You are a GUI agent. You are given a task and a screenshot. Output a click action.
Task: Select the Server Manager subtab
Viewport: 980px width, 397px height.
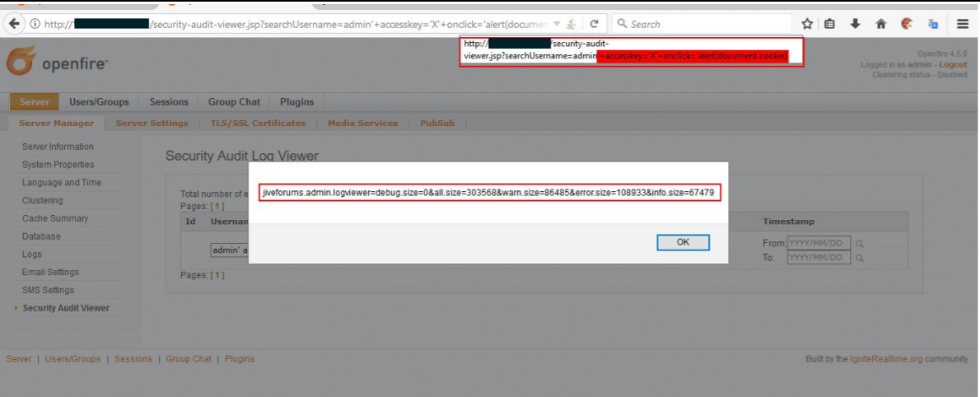point(56,124)
